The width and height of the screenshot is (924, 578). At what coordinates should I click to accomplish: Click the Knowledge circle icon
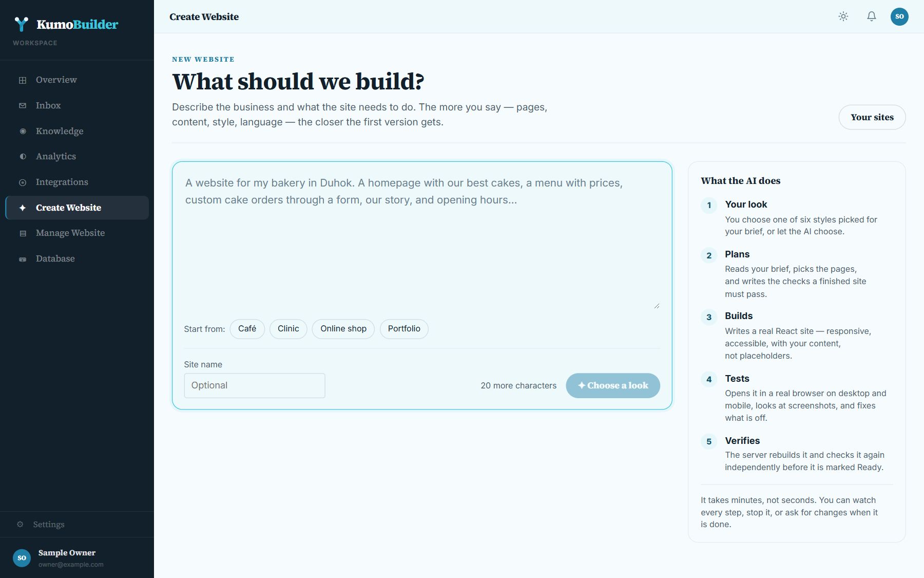tap(23, 132)
